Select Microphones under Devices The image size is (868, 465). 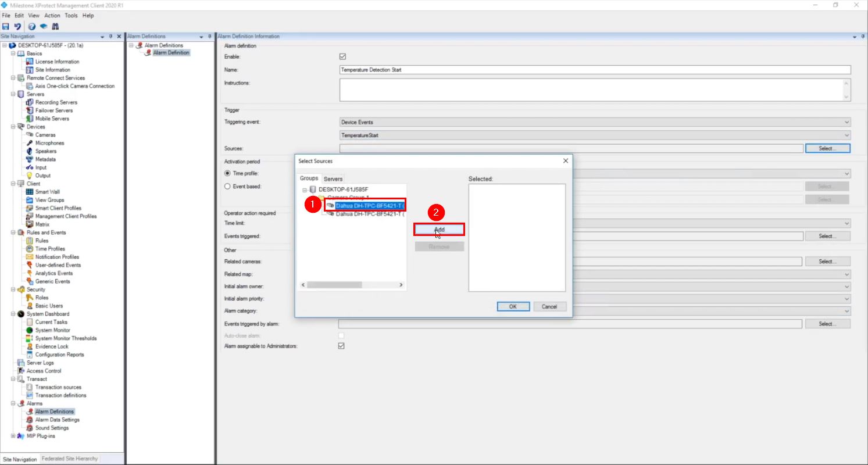(x=49, y=143)
